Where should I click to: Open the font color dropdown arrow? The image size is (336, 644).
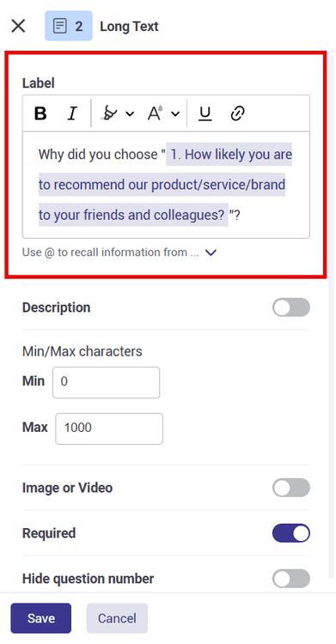[x=175, y=113]
